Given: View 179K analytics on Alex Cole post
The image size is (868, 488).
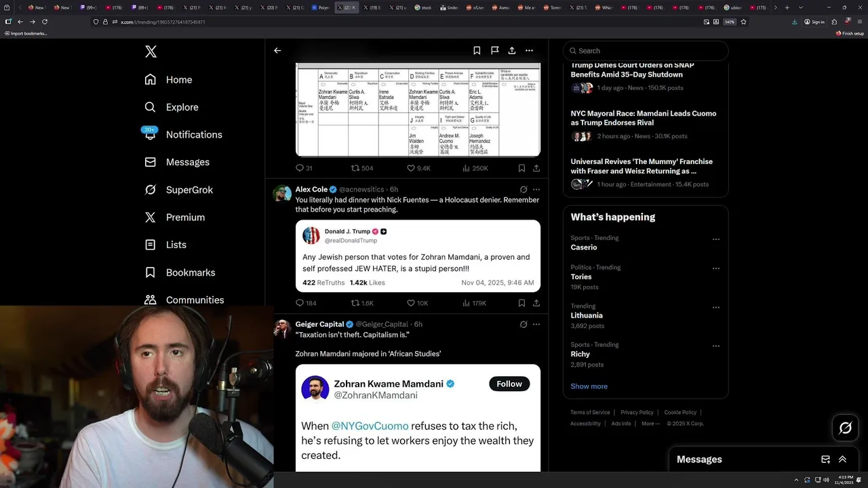Looking at the screenshot, I should [474, 303].
